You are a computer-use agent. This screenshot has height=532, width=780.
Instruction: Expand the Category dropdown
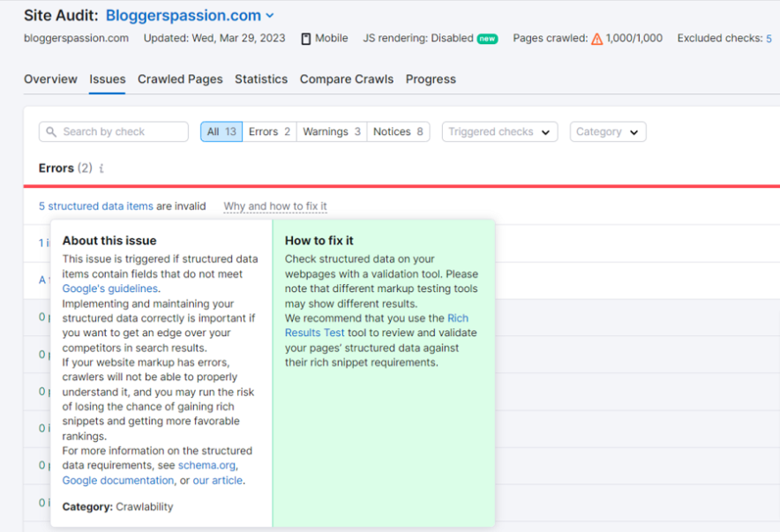pyautogui.click(x=608, y=131)
